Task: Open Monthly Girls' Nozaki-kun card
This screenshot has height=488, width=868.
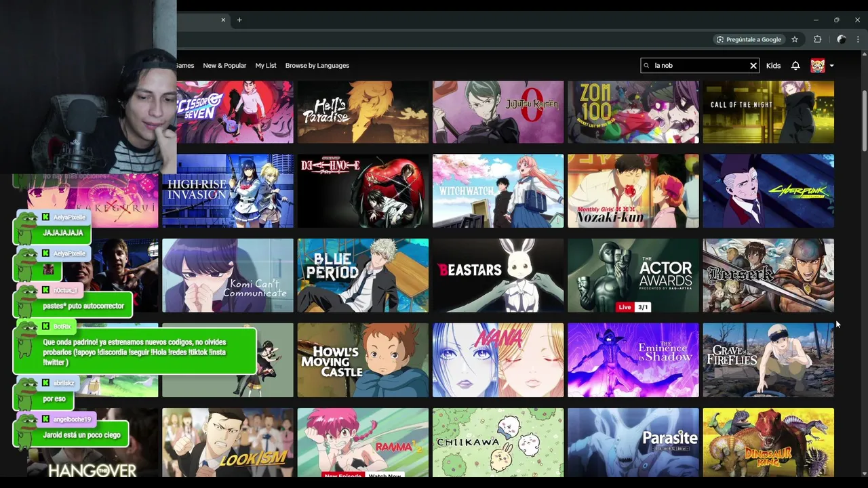Action: [x=633, y=190]
